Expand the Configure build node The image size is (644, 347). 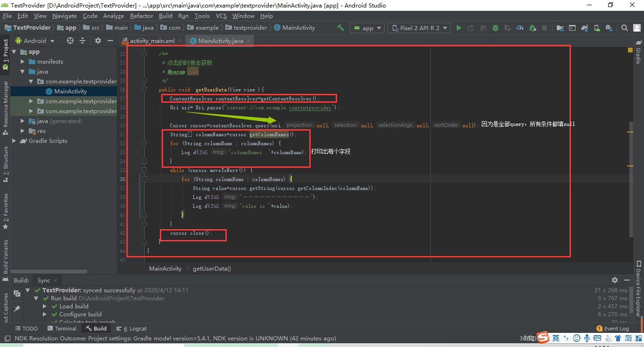pyautogui.click(x=45, y=314)
